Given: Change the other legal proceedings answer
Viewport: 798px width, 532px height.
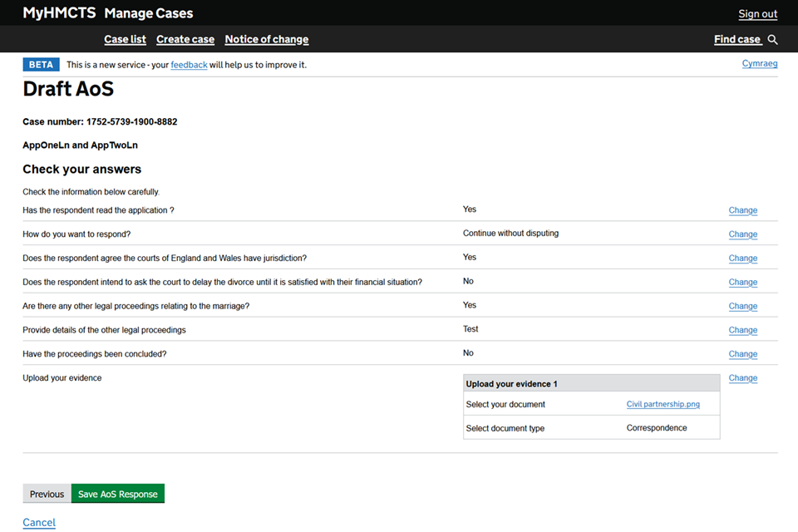Looking at the screenshot, I should [x=742, y=307].
